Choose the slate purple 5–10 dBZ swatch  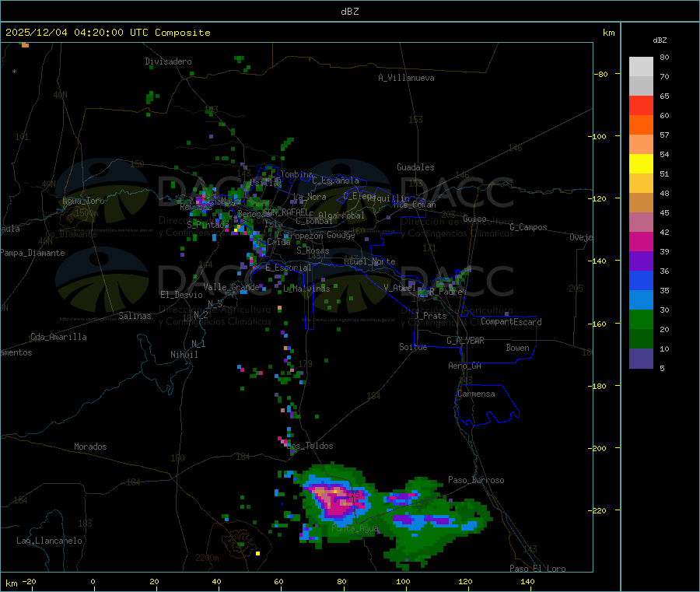pyautogui.click(x=641, y=359)
